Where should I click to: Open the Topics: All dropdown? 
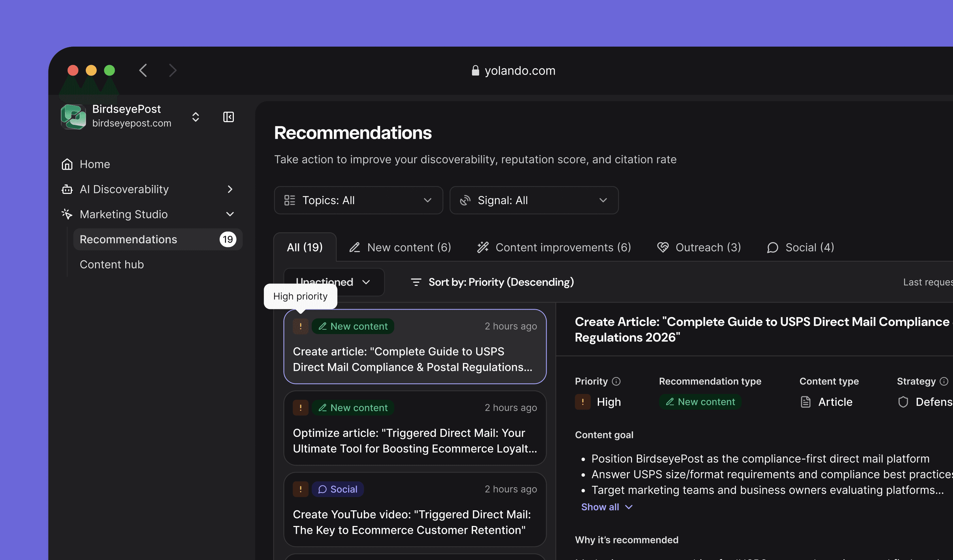pyautogui.click(x=358, y=200)
